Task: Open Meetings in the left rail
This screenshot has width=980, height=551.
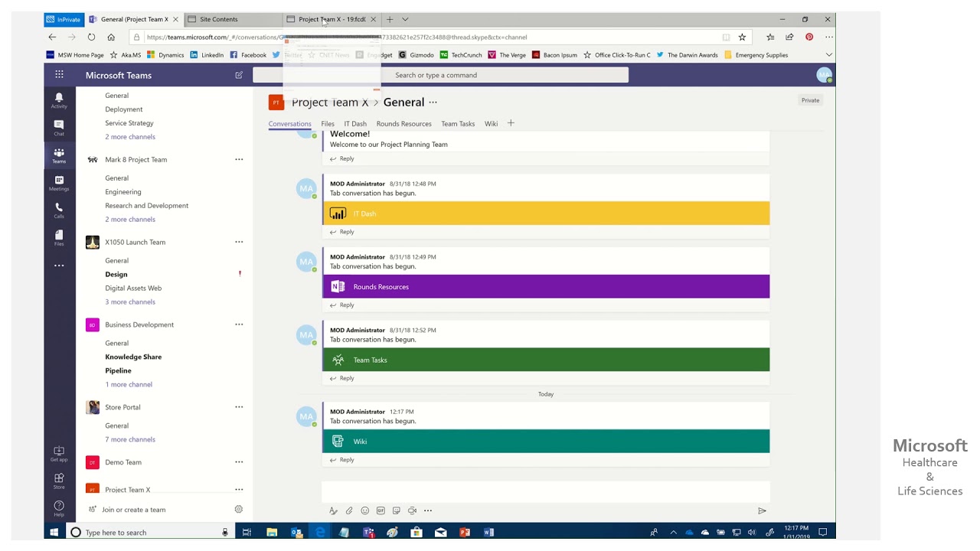Action: click(59, 183)
